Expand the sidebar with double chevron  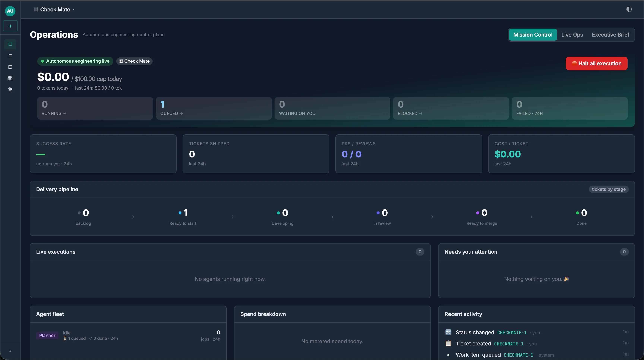pos(10,351)
